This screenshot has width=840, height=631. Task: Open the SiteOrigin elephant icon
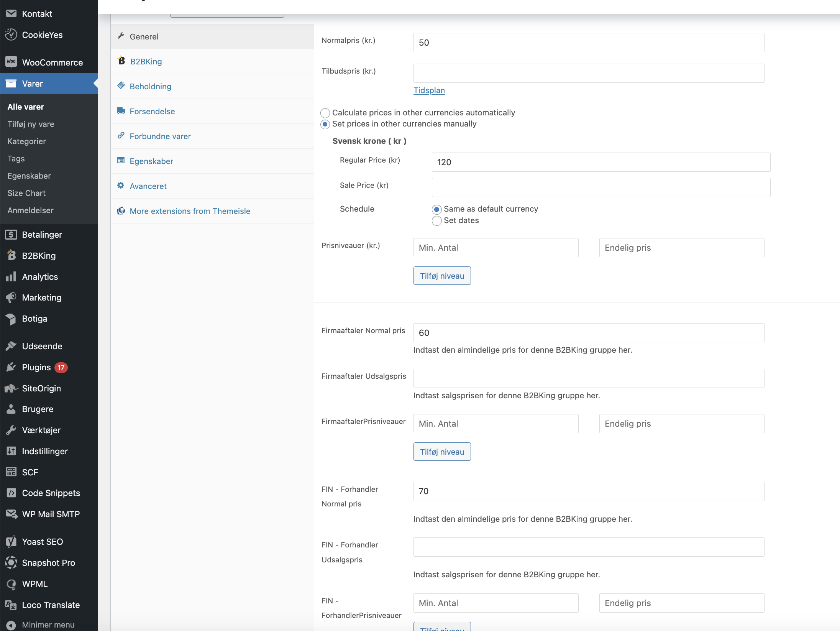click(x=11, y=388)
